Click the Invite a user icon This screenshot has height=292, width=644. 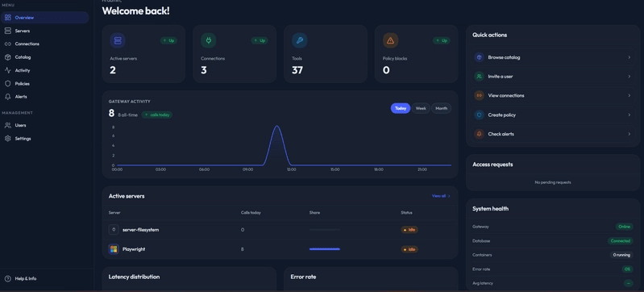click(x=480, y=77)
